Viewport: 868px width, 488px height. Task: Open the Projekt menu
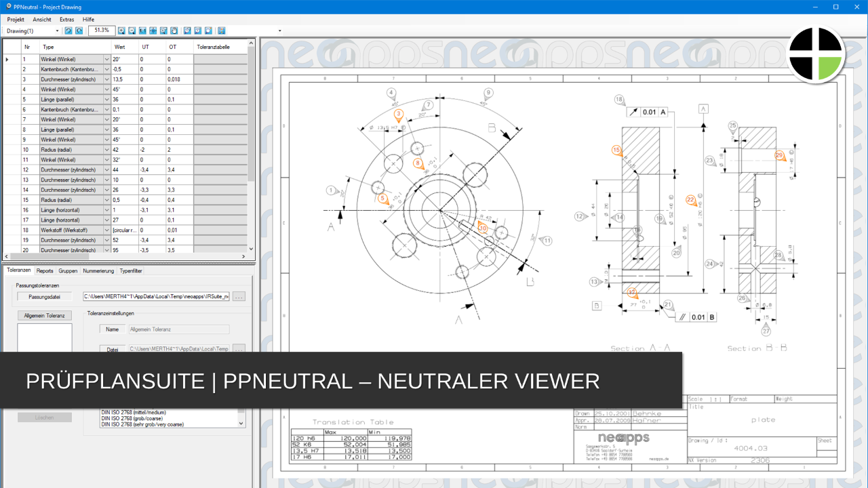(x=16, y=20)
